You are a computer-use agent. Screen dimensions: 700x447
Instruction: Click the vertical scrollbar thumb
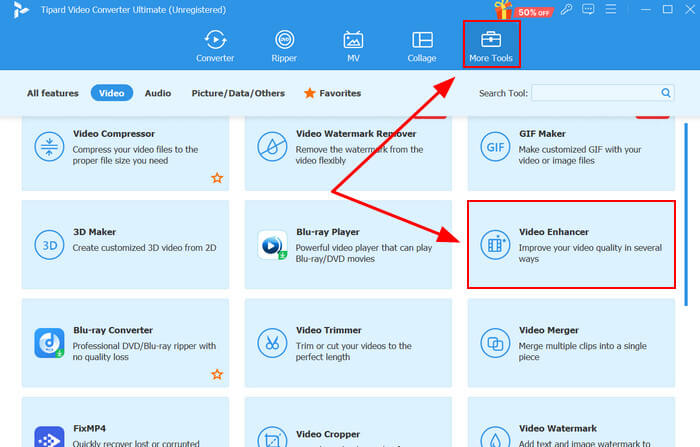click(686, 214)
